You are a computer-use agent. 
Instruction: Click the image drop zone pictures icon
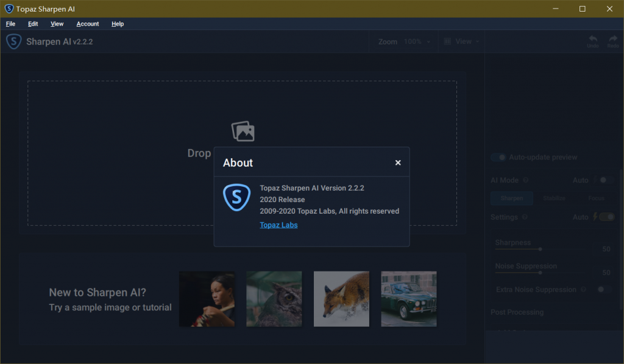click(243, 131)
